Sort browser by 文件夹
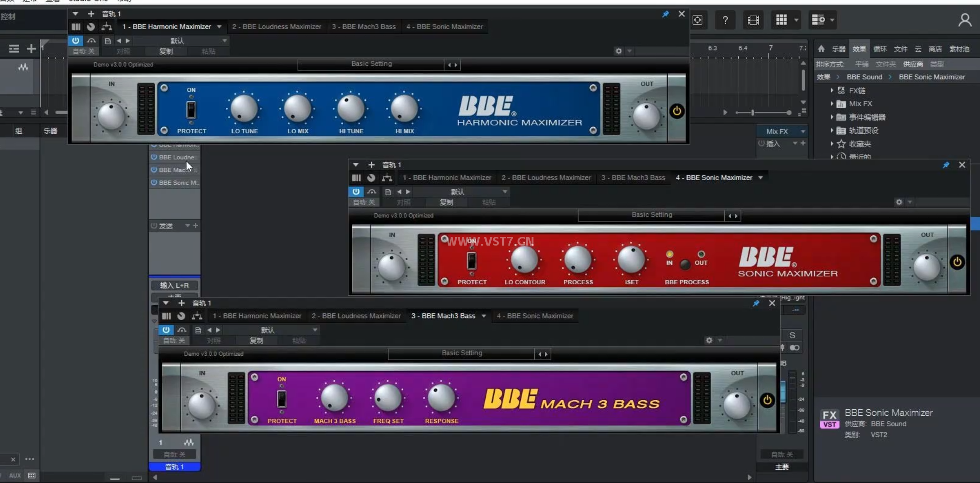The width and height of the screenshot is (980, 483). [885, 64]
